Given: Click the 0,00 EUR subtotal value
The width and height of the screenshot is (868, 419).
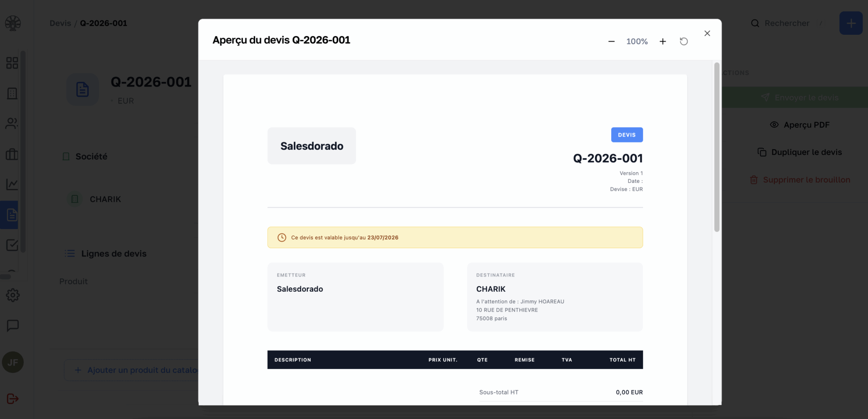Looking at the screenshot, I should (629, 392).
